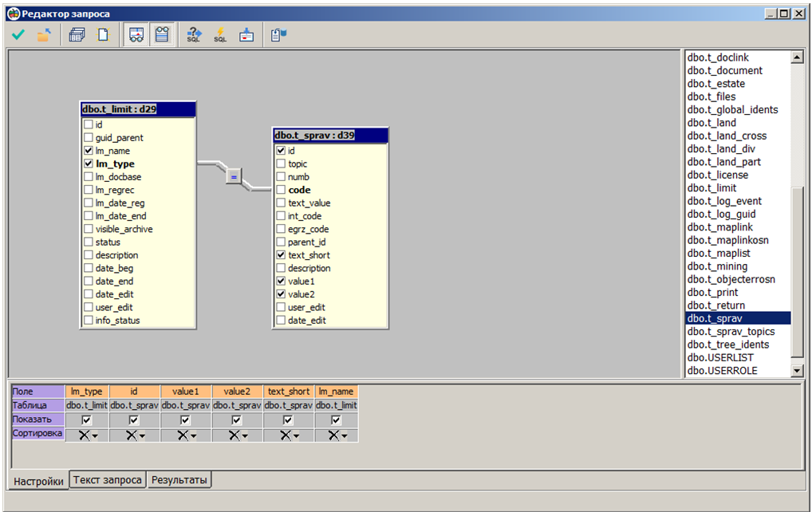Uncheck Показать checkbox under lm_type column

[x=87, y=419]
